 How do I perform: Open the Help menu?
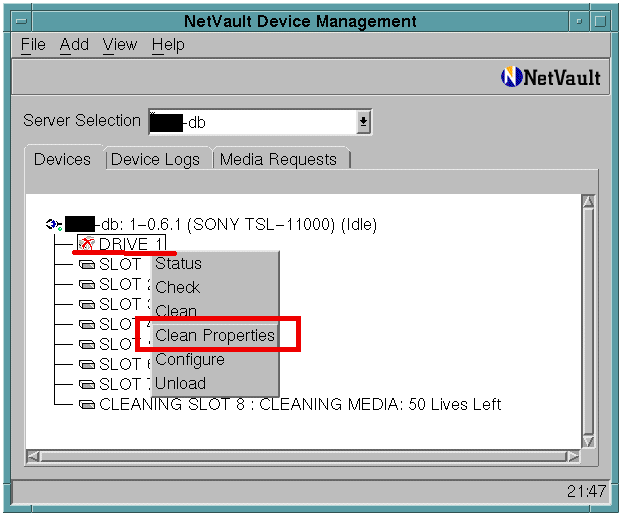pos(168,44)
